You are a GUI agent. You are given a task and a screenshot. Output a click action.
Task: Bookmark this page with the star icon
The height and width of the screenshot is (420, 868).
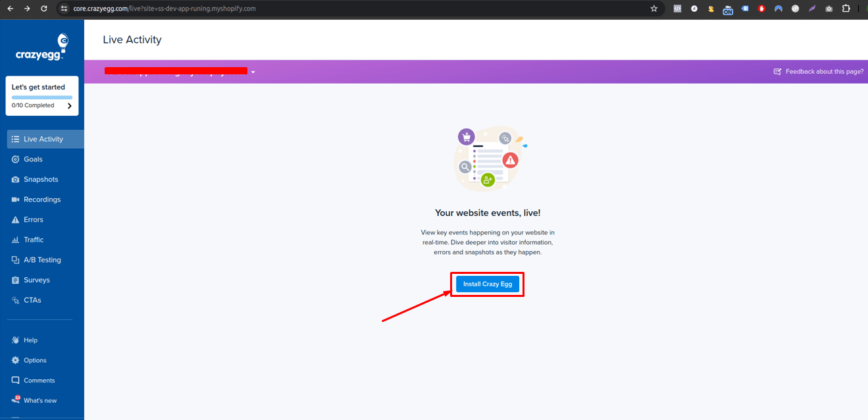(x=653, y=9)
